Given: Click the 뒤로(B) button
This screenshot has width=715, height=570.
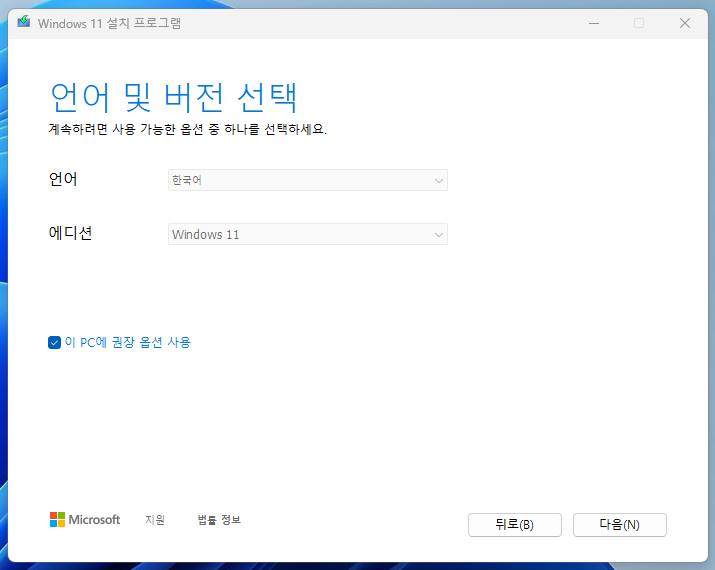Looking at the screenshot, I should tap(515, 525).
